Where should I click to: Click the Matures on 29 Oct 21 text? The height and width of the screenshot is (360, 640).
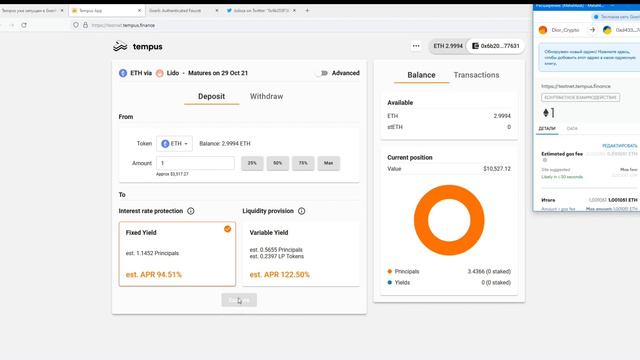tap(218, 73)
